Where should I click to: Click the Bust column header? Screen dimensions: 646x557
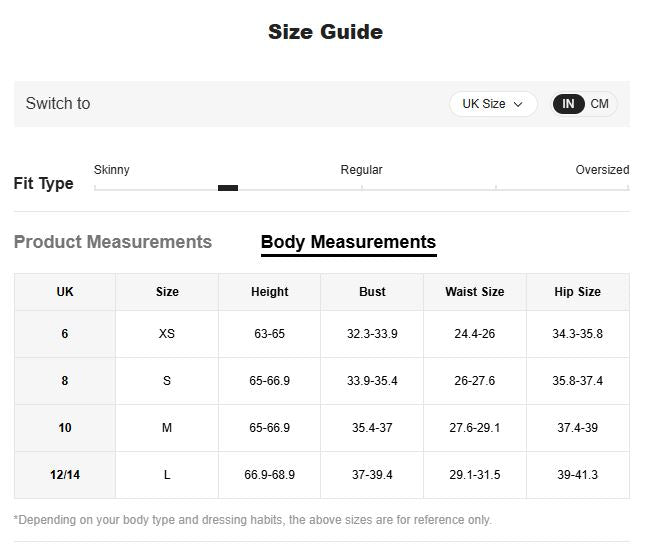pyautogui.click(x=372, y=292)
